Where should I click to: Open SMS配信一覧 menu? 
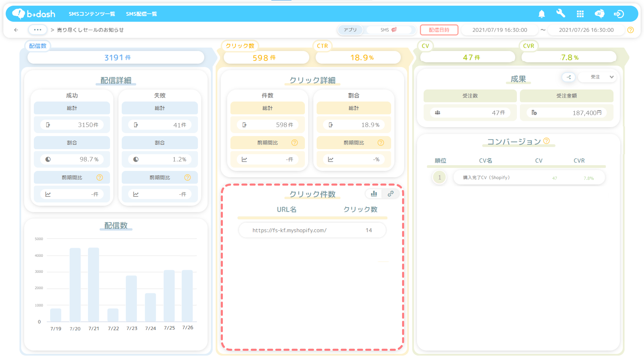141,14
